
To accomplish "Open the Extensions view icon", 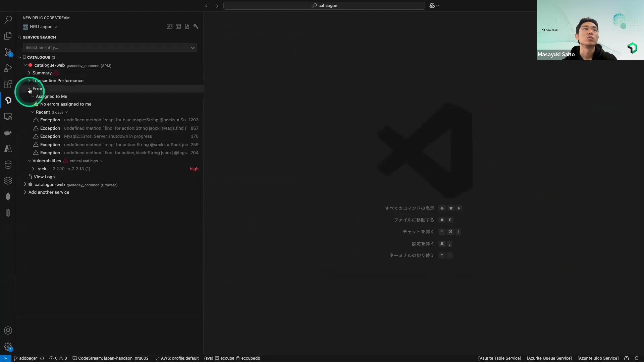I will (x=8, y=84).
